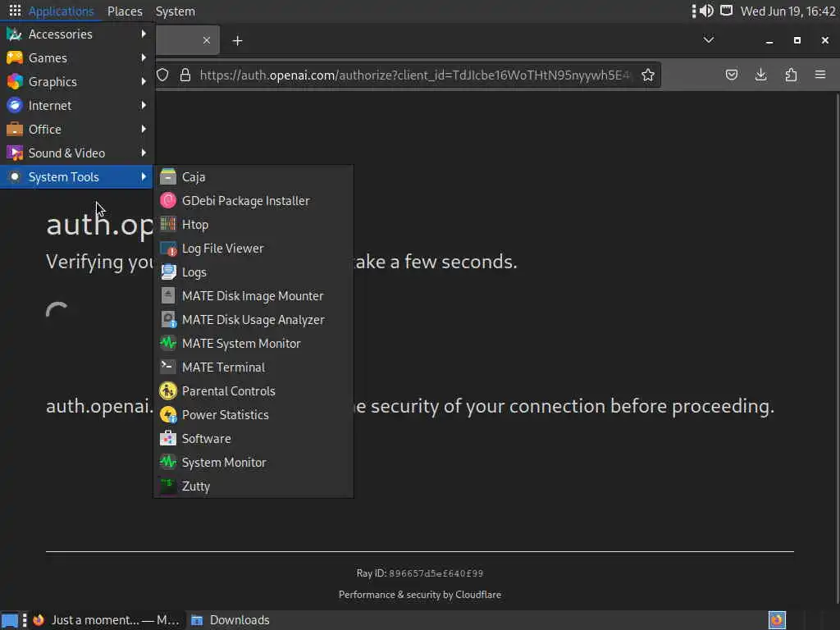Open the Places menu

tap(125, 11)
